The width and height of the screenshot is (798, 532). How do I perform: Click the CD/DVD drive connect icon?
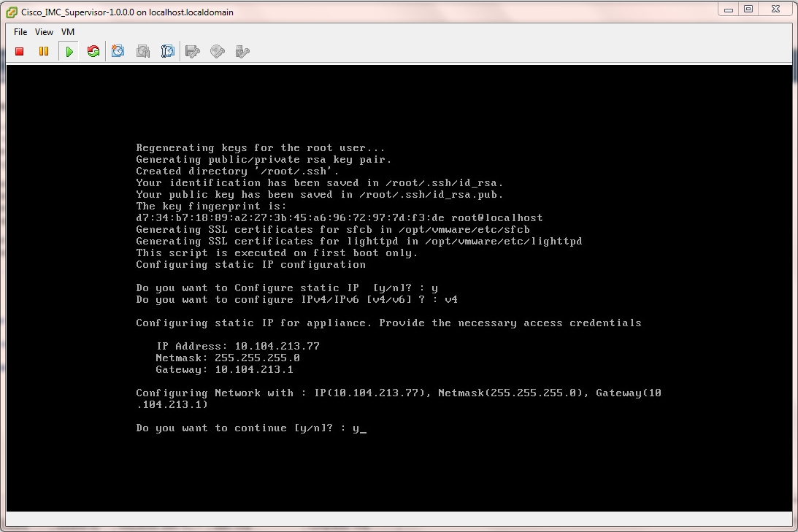tap(218, 51)
